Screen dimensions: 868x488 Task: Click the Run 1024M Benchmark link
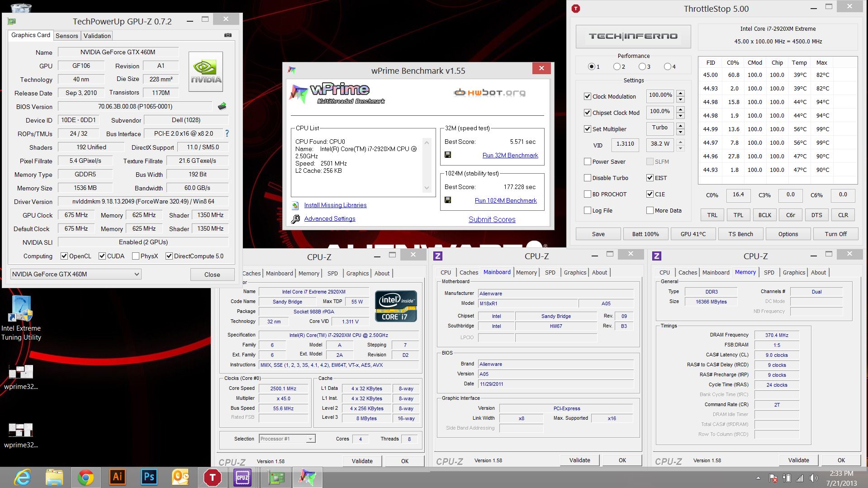click(x=506, y=200)
